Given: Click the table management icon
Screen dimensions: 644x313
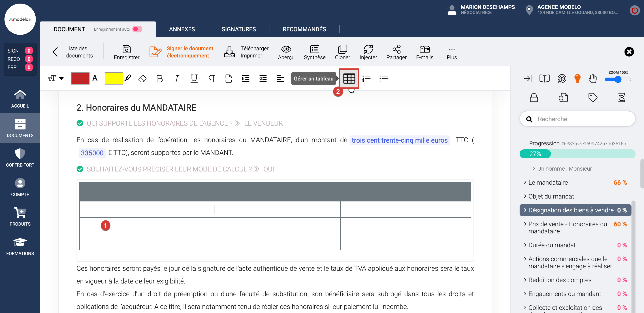Looking at the screenshot, I should (349, 79).
